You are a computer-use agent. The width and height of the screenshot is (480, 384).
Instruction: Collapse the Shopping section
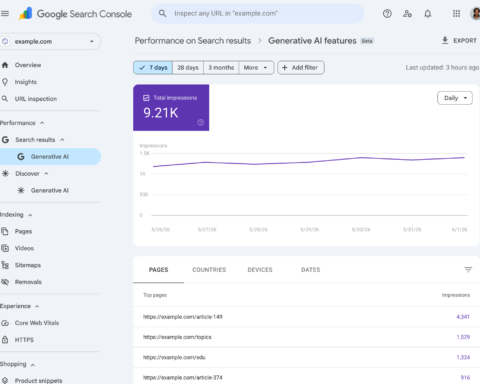33,365
